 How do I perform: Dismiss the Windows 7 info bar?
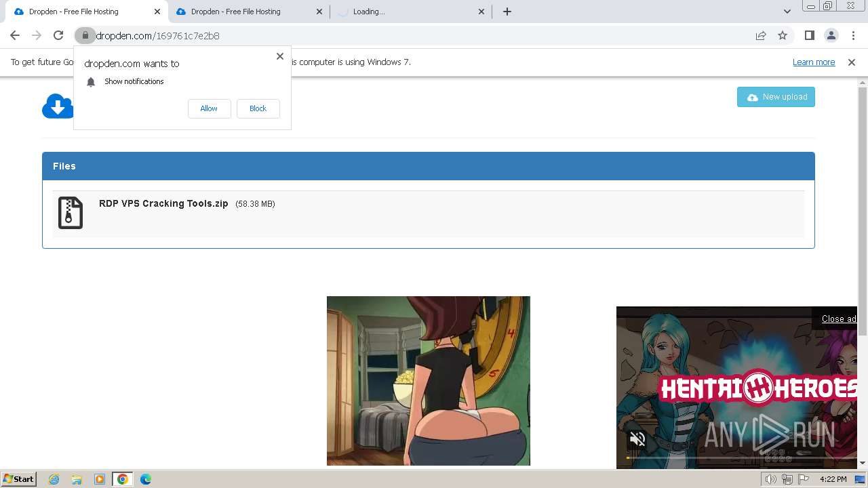(852, 62)
